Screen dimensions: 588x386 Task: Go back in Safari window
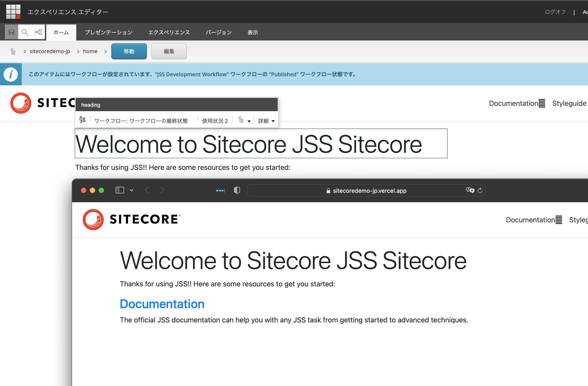(x=147, y=190)
